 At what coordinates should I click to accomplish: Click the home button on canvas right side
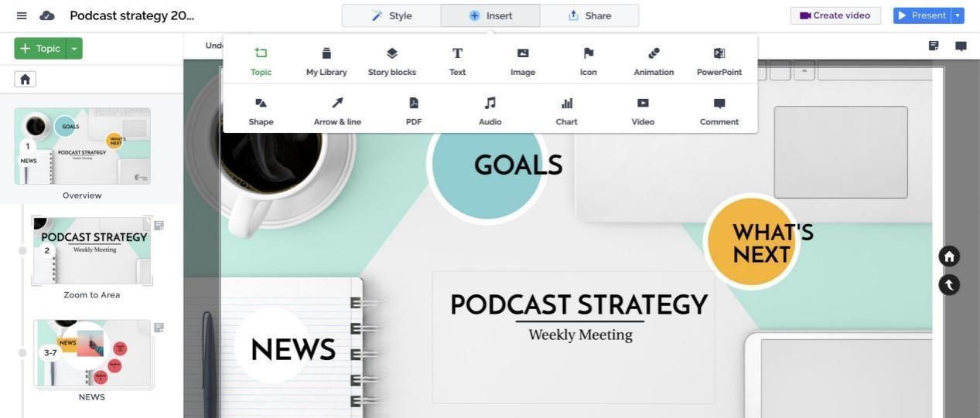pyautogui.click(x=949, y=256)
